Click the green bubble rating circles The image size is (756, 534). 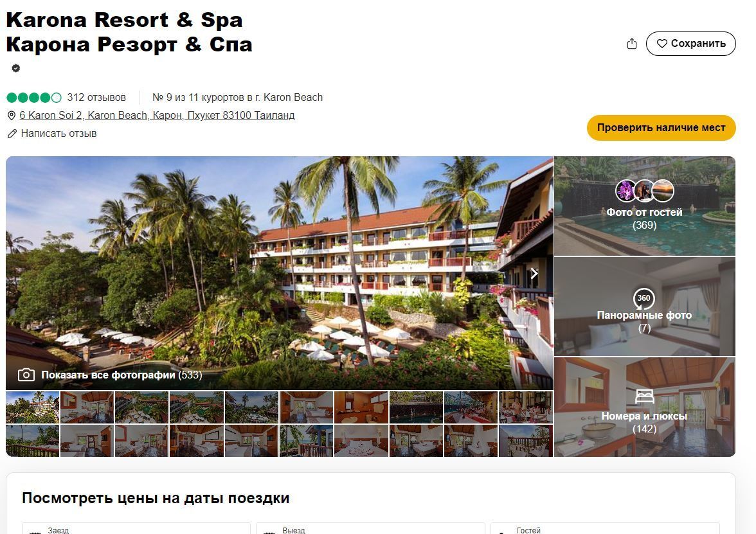coord(33,98)
